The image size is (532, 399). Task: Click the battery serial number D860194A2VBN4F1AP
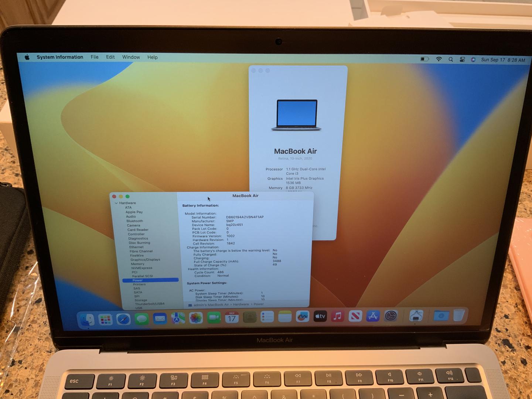click(245, 217)
